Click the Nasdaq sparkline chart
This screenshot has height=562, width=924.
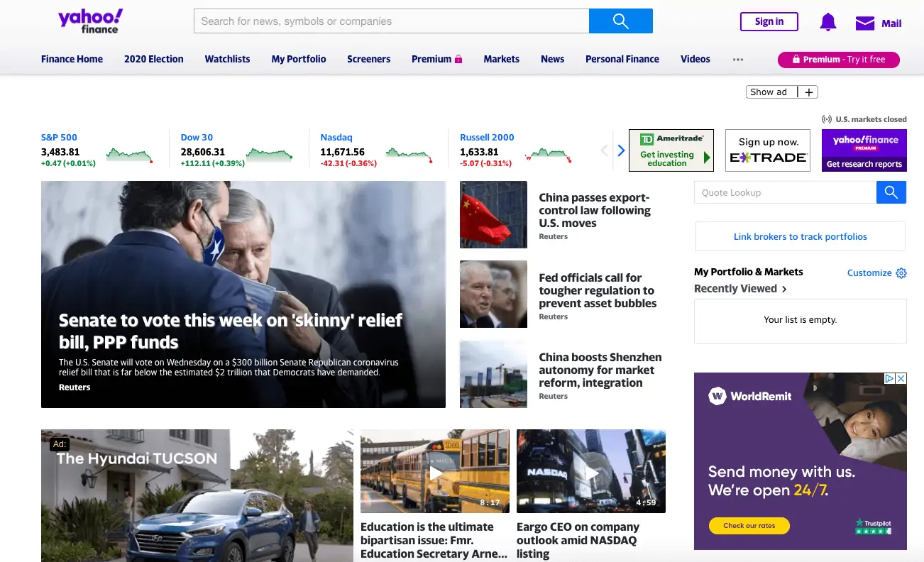409,155
